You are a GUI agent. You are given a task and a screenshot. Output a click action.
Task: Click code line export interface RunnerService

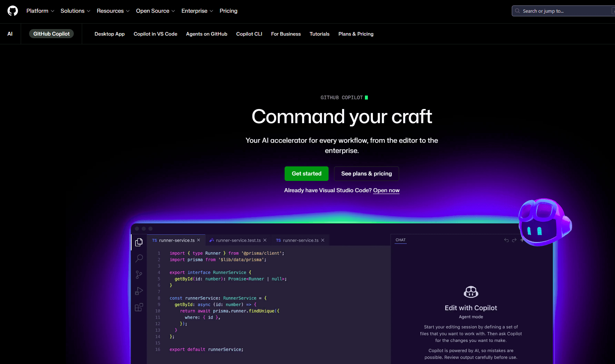(210, 272)
